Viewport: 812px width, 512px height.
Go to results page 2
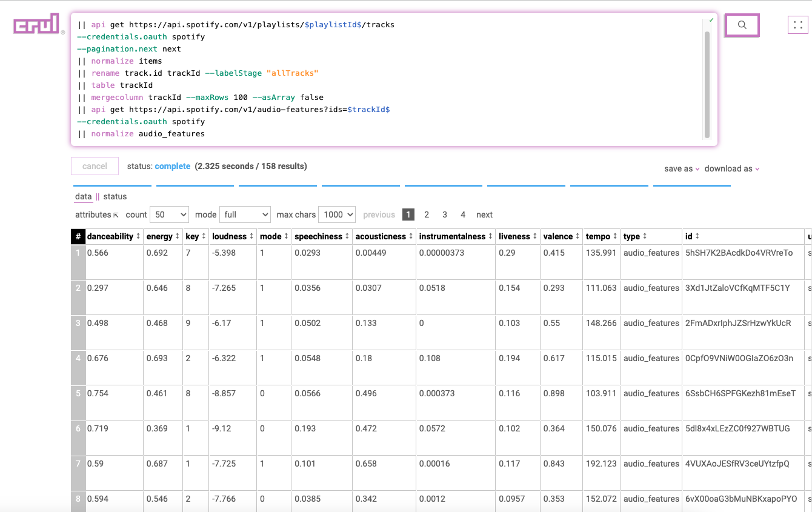click(x=427, y=214)
